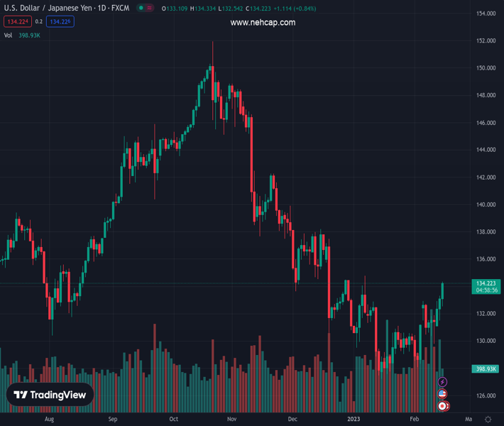Click the Nov label on time axis
This screenshot has width=504, height=426.
coord(231,420)
